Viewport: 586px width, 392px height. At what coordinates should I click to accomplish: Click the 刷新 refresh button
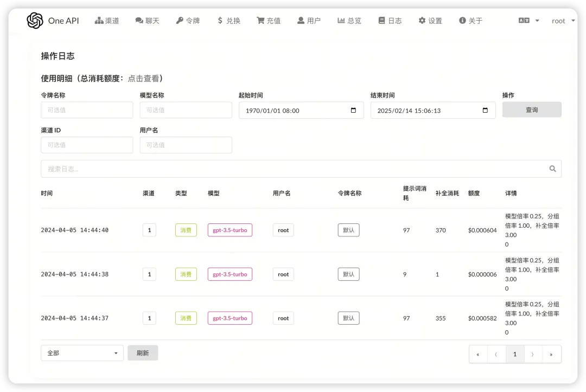(143, 353)
